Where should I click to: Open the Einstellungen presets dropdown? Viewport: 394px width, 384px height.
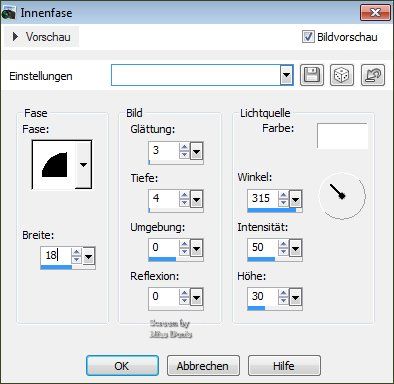286,75
